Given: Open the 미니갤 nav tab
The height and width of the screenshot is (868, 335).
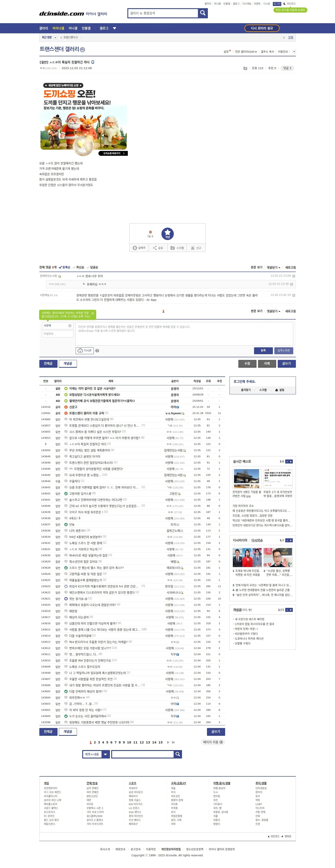Looking at the screenshot, I should (73, 28).
